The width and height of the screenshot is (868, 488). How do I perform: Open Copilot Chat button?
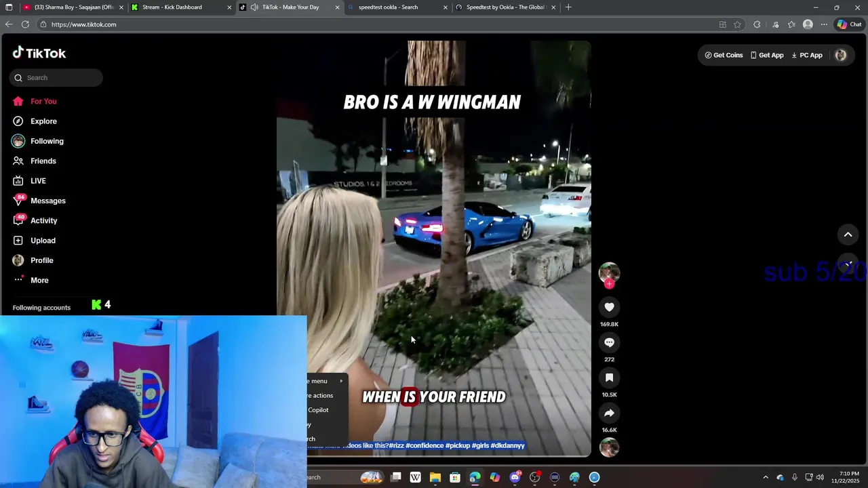(x=849, y=24)
